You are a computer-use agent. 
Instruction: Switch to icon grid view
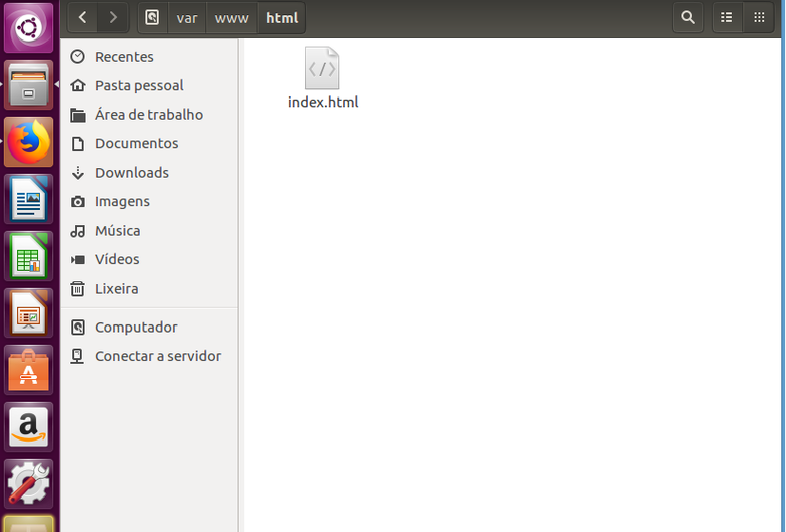(758, 17)
